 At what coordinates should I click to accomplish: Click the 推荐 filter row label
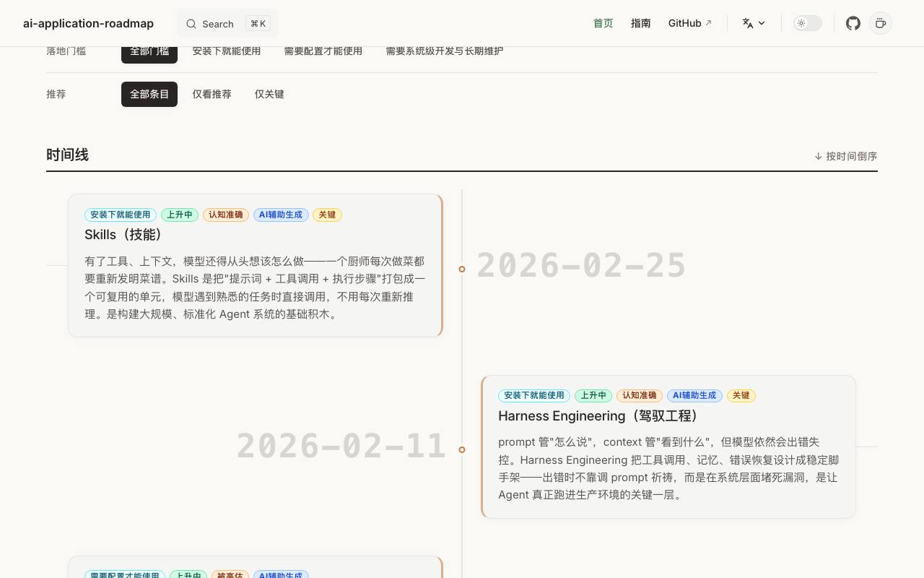tap(56, 94)
